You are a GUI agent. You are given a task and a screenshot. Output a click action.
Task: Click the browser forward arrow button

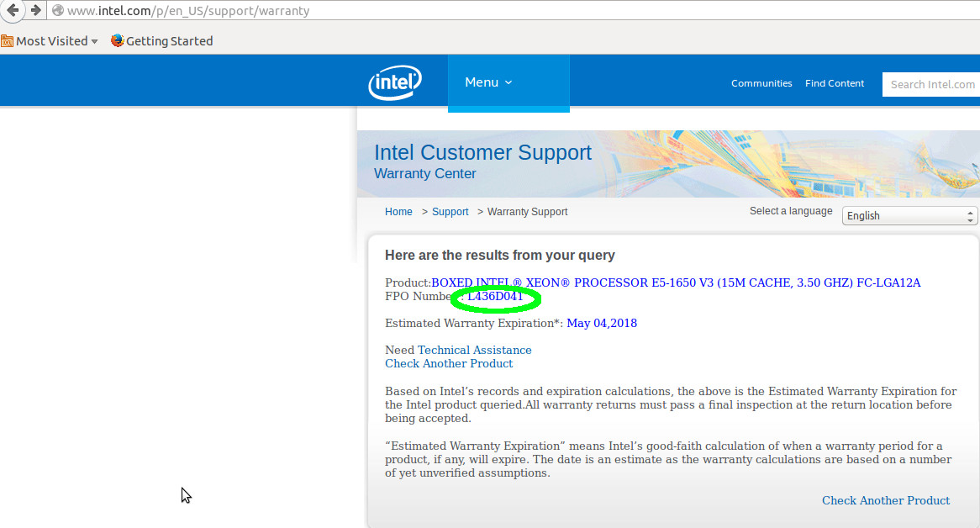coord(35,10)
